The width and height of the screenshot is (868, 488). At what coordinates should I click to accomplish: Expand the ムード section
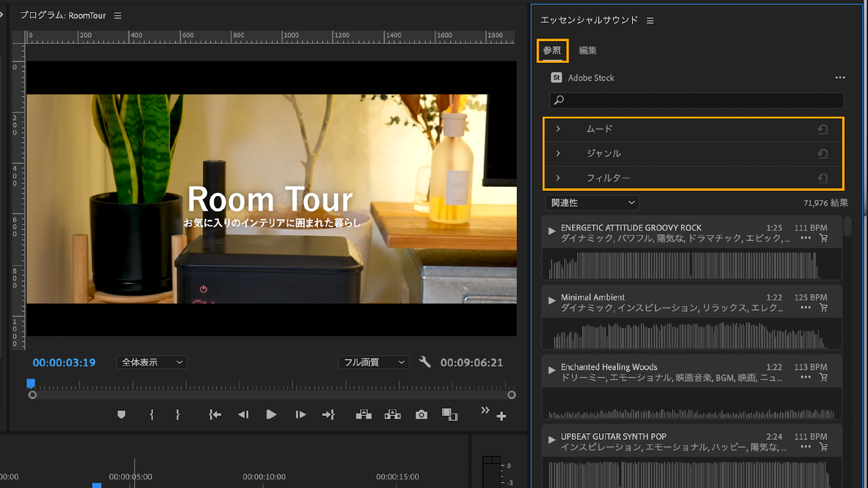point(558,129)
